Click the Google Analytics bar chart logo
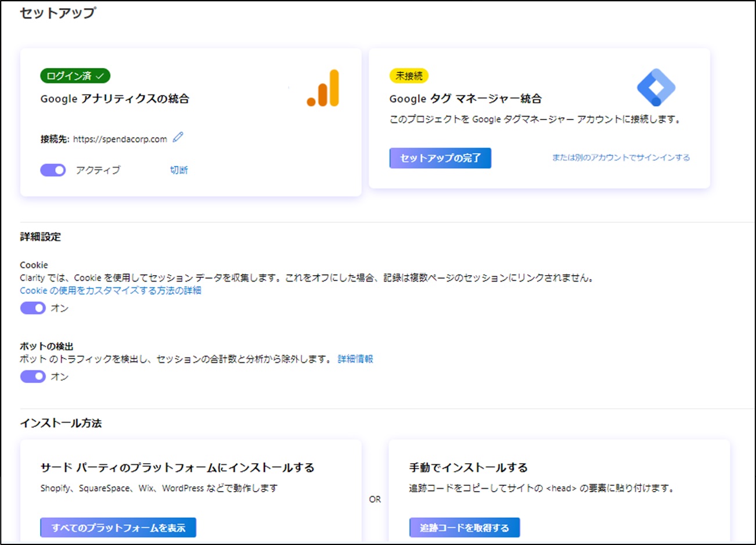756x545 pixels. click(323, 89)
